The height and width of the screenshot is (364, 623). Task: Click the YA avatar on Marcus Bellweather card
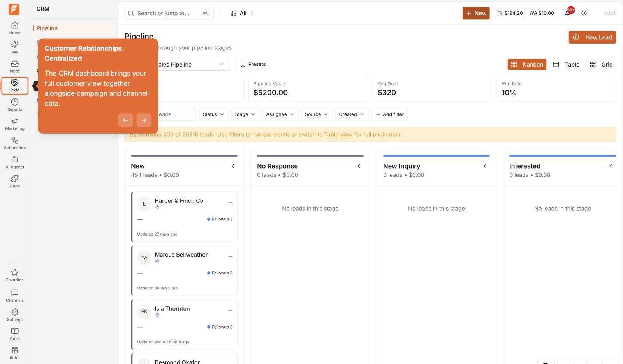click(144, 258)
